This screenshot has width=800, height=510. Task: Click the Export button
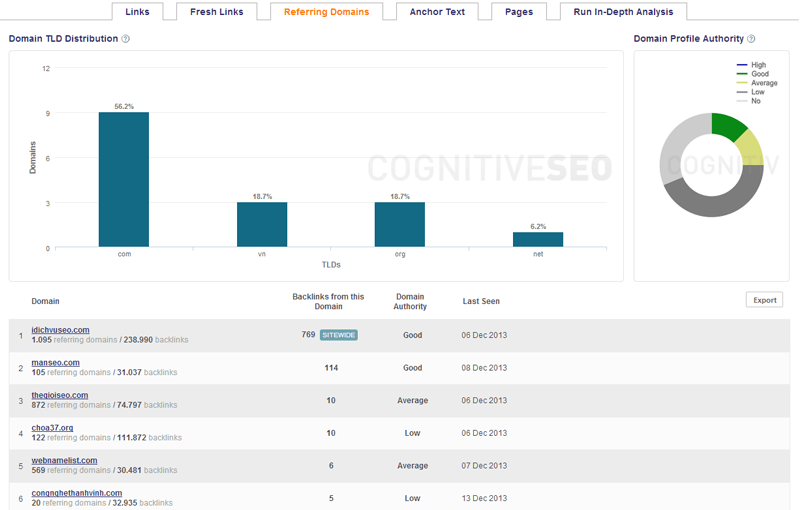point(764,300)
